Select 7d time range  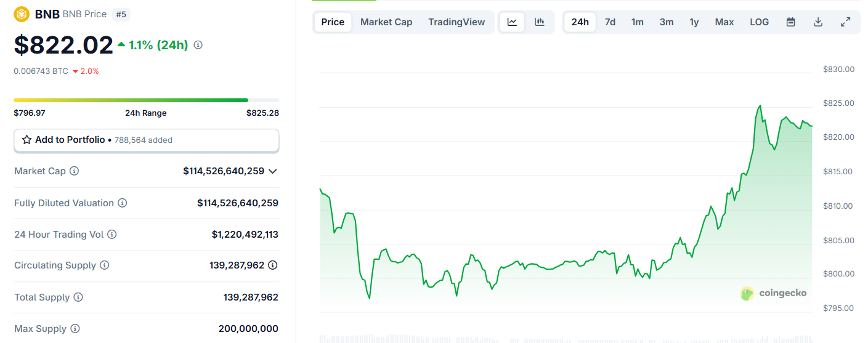pos(610,22)
